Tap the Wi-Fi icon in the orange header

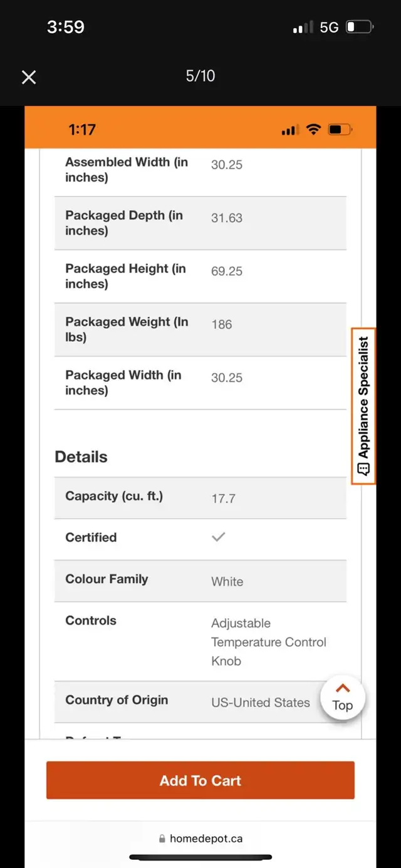[313, 130]
